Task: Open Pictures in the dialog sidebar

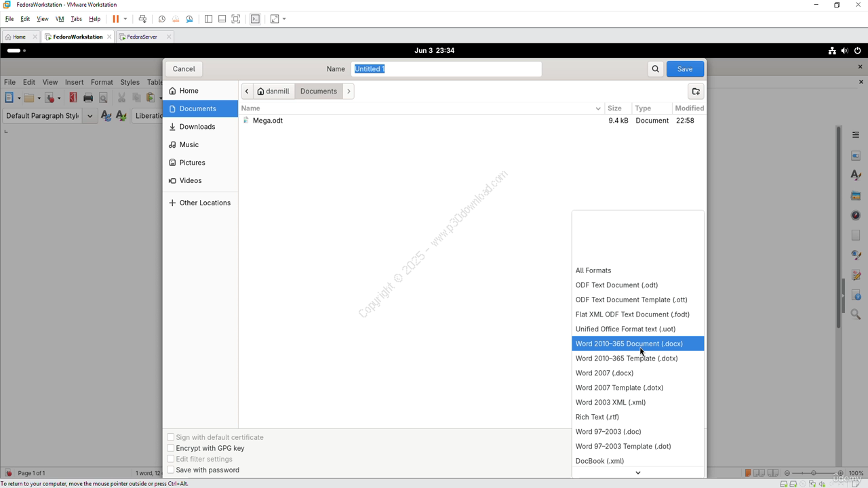Action: click(x=200, y=163)
